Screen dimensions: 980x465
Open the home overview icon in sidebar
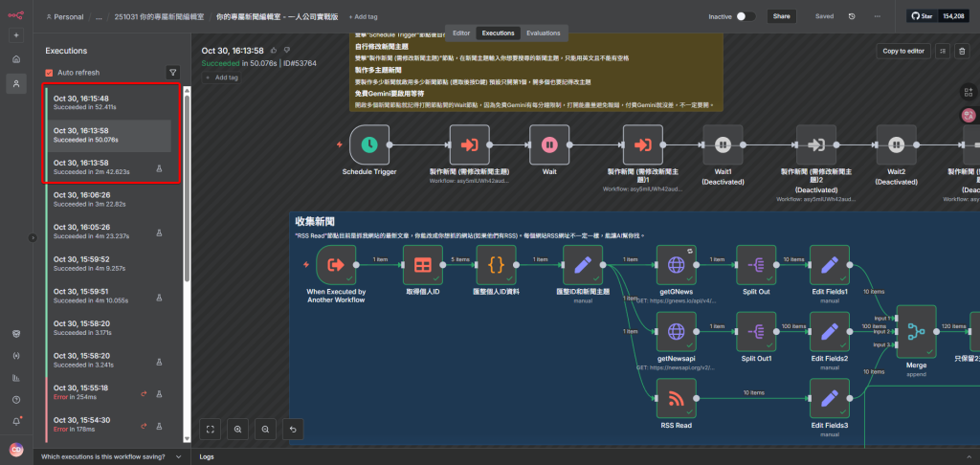[x=16, y=59]
